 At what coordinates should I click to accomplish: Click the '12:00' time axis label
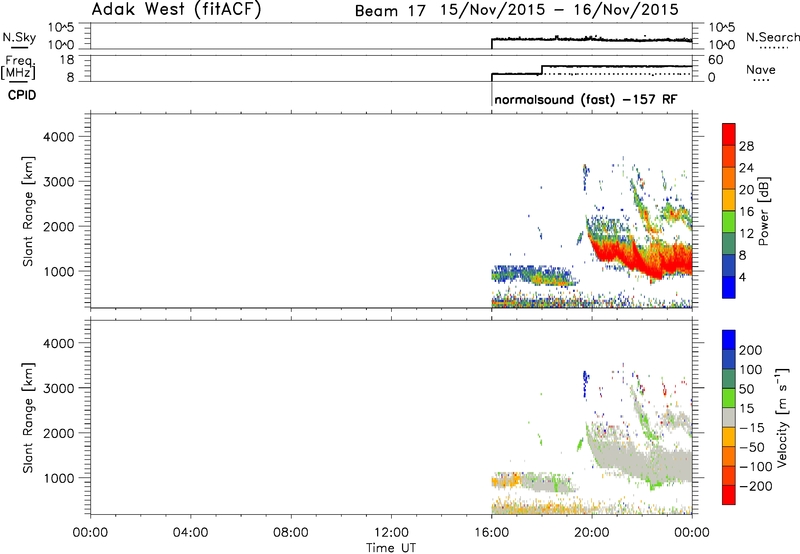391,533
